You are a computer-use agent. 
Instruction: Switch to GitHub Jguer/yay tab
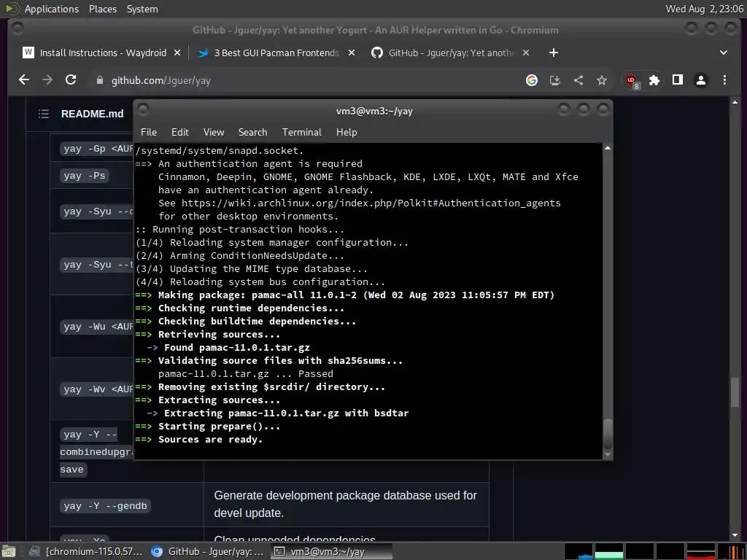click(450, 52)
